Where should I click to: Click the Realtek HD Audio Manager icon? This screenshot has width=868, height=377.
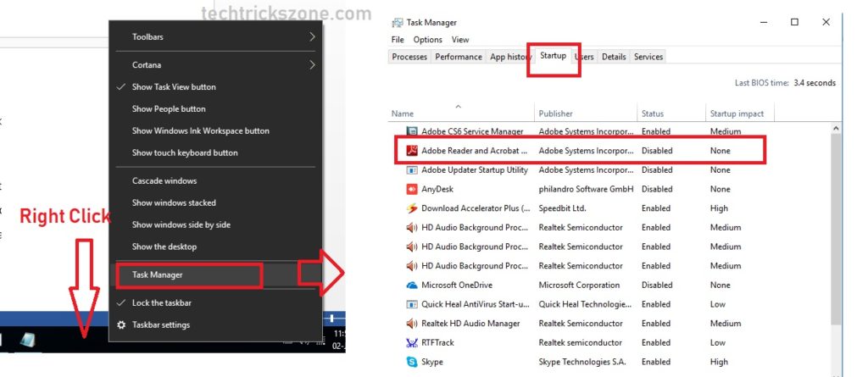(412, 324)
